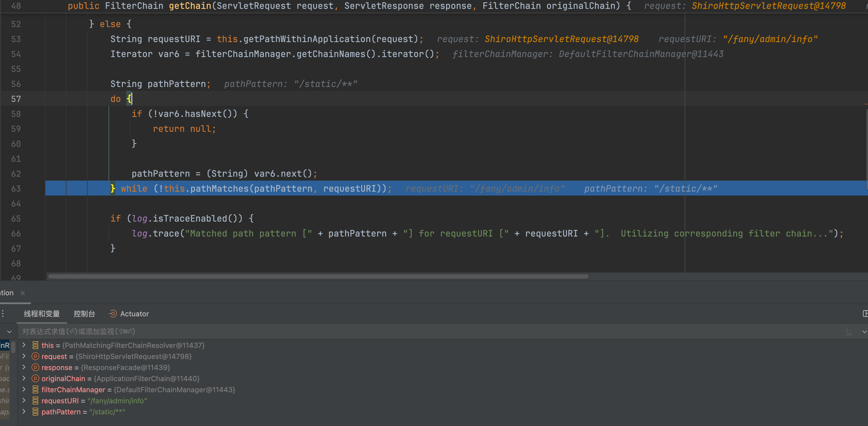Select the 线程和变量 threads and variables tab
The image size is (868, 426).
[x=42, y=314]
